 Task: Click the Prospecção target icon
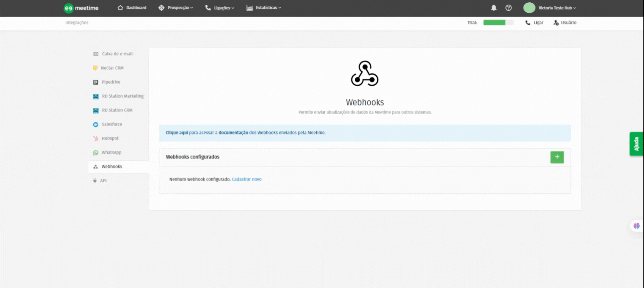point(161,8)
